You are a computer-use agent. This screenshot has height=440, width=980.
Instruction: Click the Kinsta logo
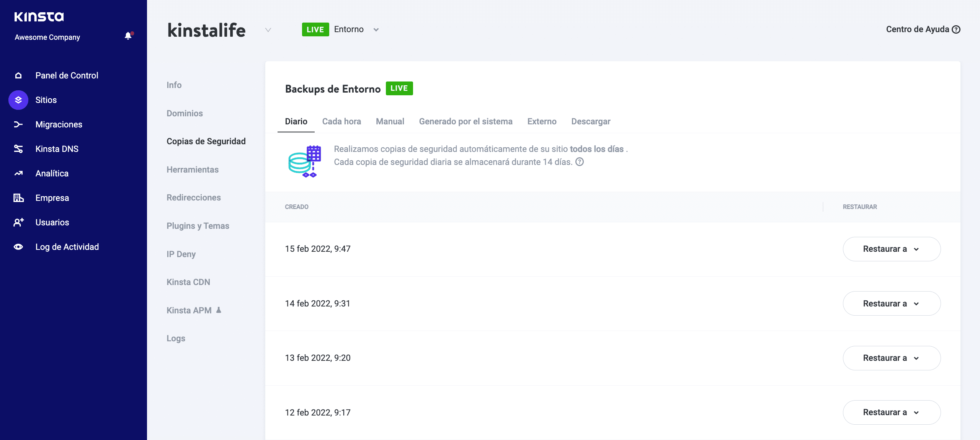click(x=39, y=17)
